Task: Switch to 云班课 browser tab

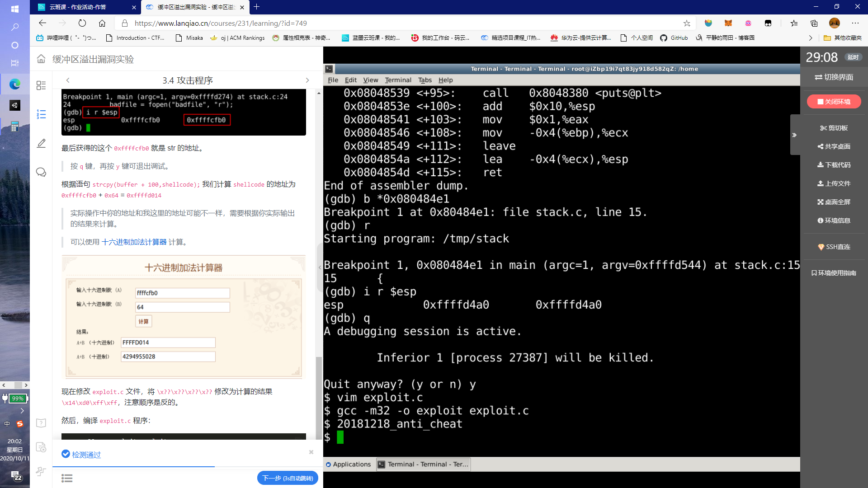Action: [85, 7]
